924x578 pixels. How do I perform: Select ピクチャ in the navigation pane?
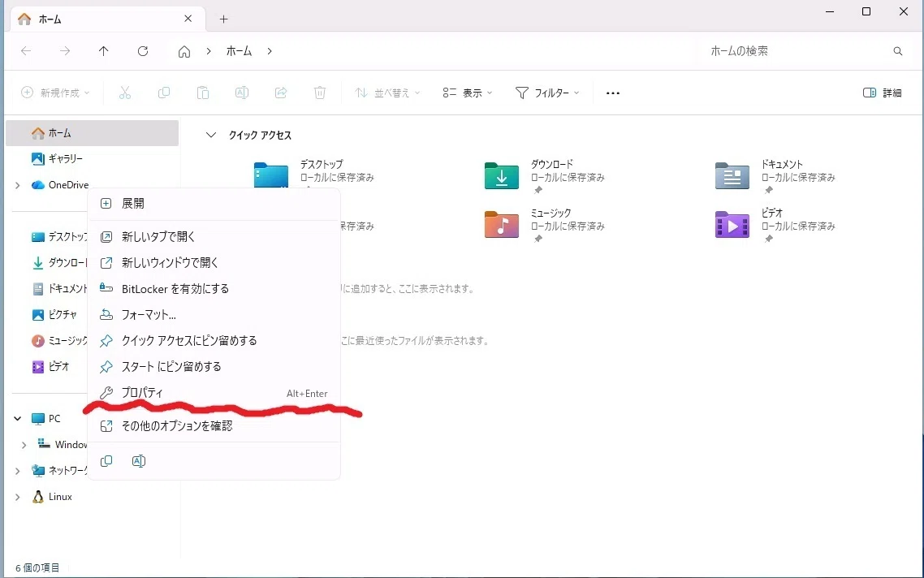click(54, 315)
